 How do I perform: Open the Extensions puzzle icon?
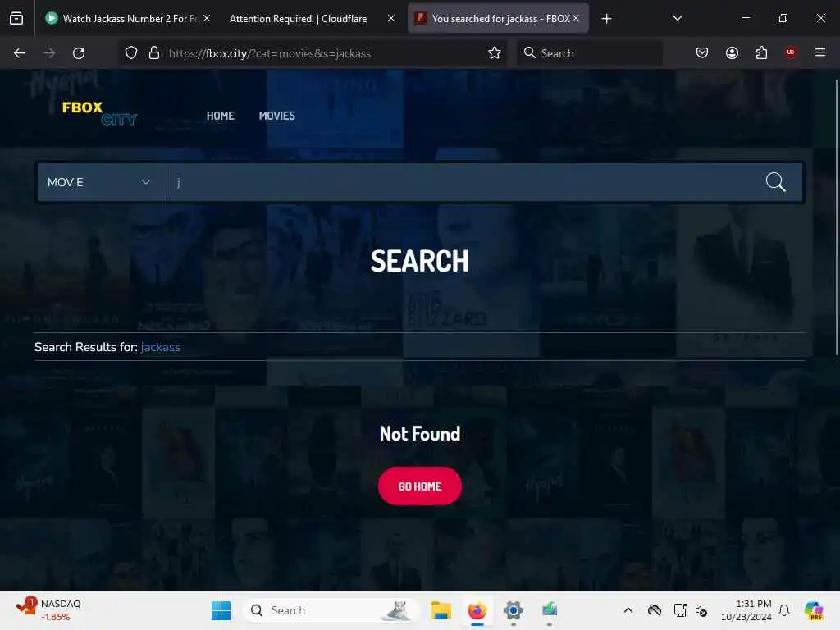coord(761,52)
